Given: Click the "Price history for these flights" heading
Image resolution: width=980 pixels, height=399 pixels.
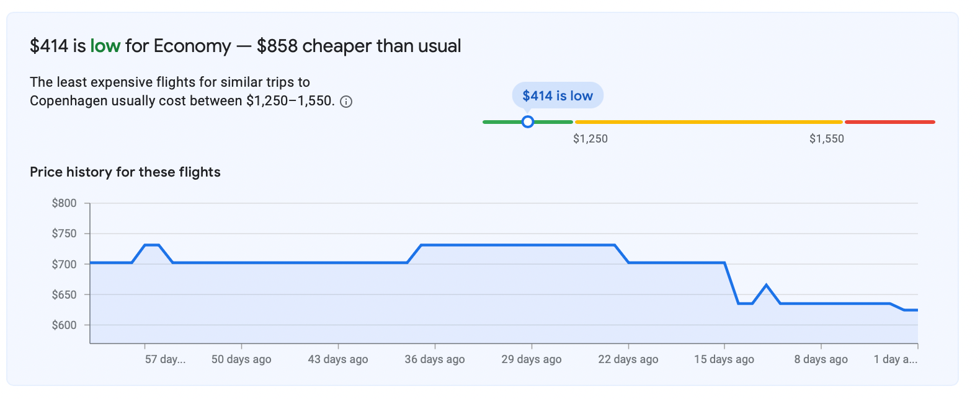Looking at the screenshot, I should 125,172.
